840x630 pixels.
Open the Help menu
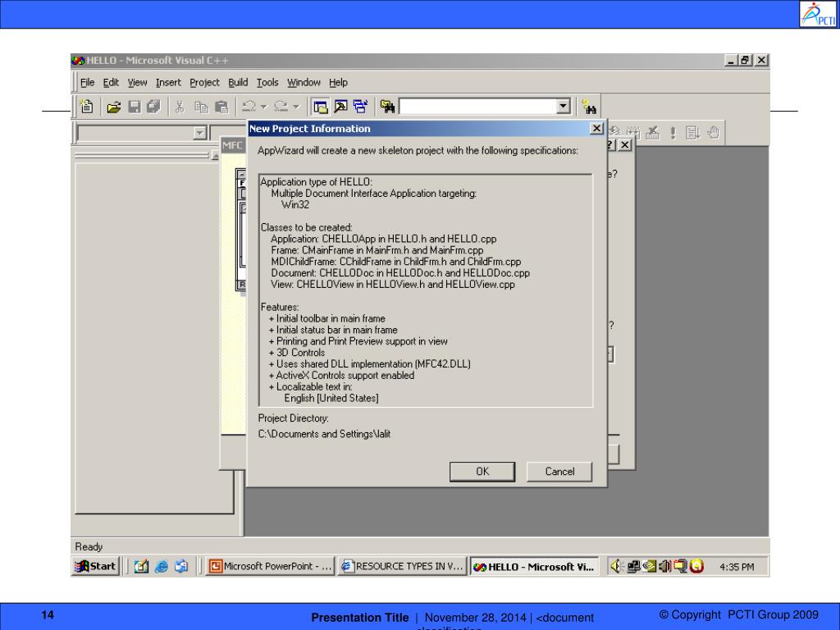pyautogui.click(x=338, y=83)
